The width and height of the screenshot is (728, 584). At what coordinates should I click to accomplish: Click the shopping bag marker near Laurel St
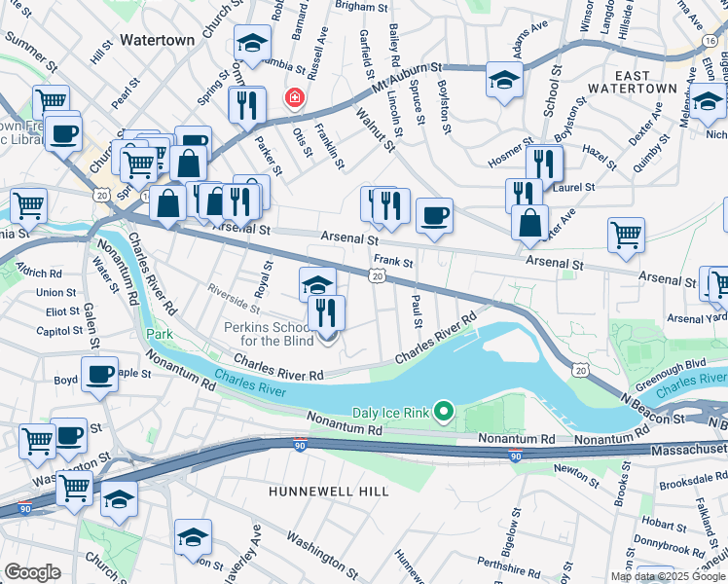pyautogui.click(x=529, y=223)
